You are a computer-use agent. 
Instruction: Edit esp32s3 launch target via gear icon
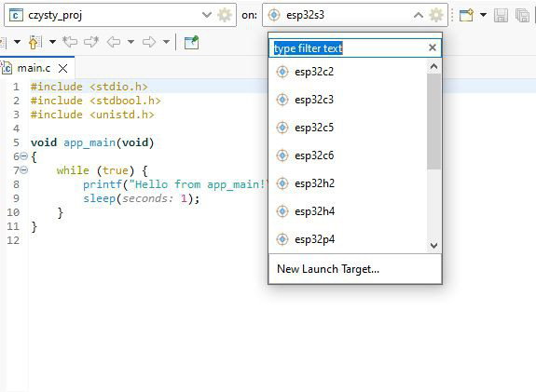(436, 15)
